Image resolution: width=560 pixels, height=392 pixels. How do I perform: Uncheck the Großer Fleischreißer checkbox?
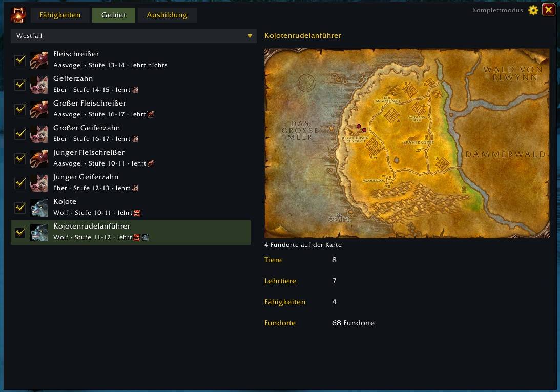coord(20,109)
